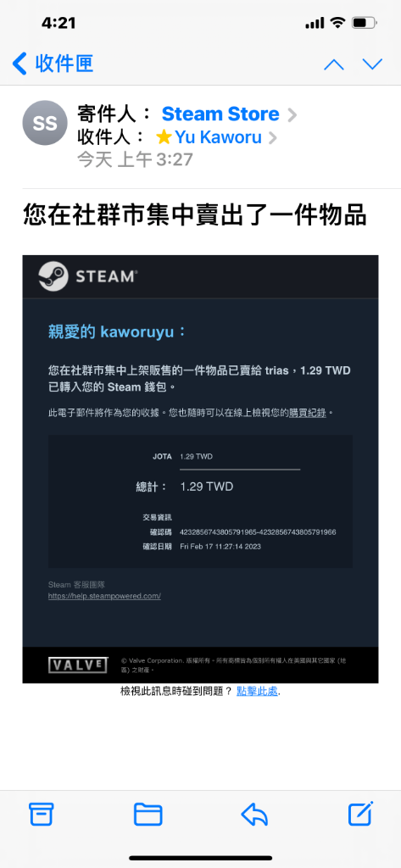Go back to 收件匣 inbox

(53, 64)
